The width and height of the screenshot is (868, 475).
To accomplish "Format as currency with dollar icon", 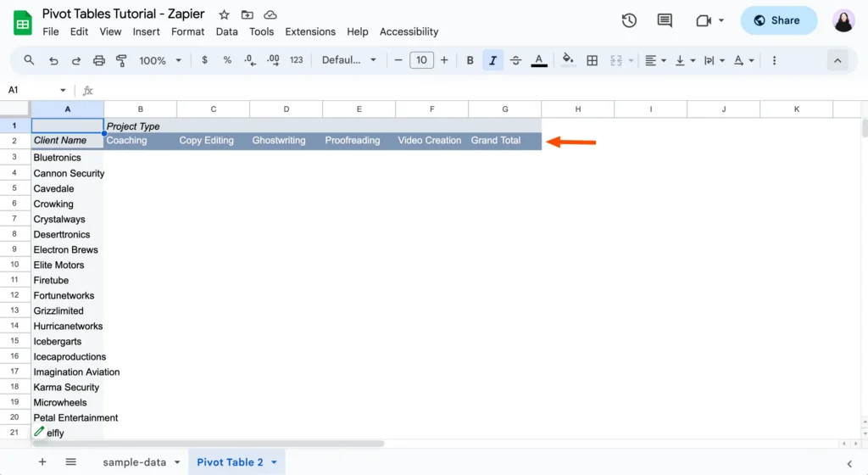I will pos(204,59).
